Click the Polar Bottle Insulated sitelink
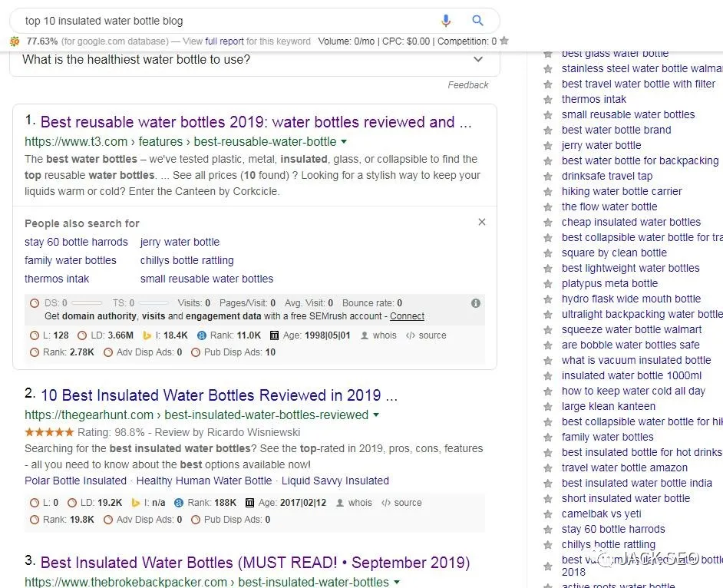Viewport: 723px width, 588px height. [x=75, y=481]
